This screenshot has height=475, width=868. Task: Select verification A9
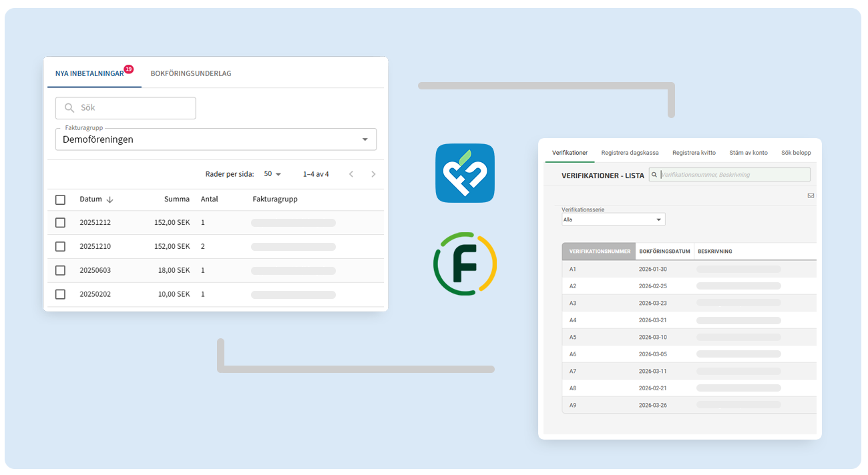click(x=573, y=405)
